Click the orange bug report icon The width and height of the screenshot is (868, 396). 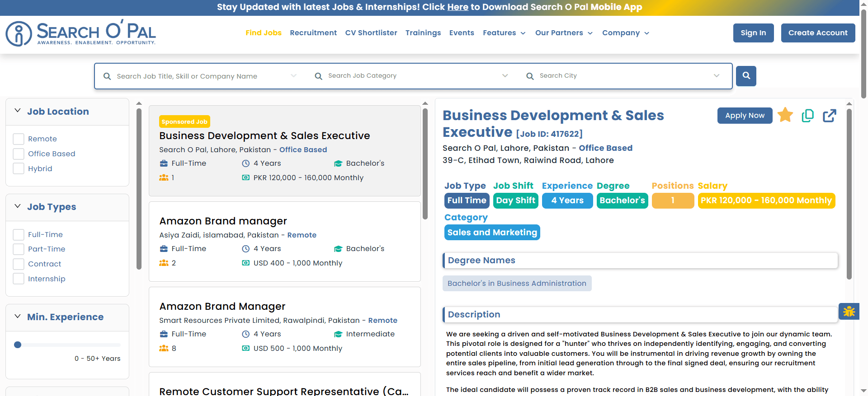(849, 311)
